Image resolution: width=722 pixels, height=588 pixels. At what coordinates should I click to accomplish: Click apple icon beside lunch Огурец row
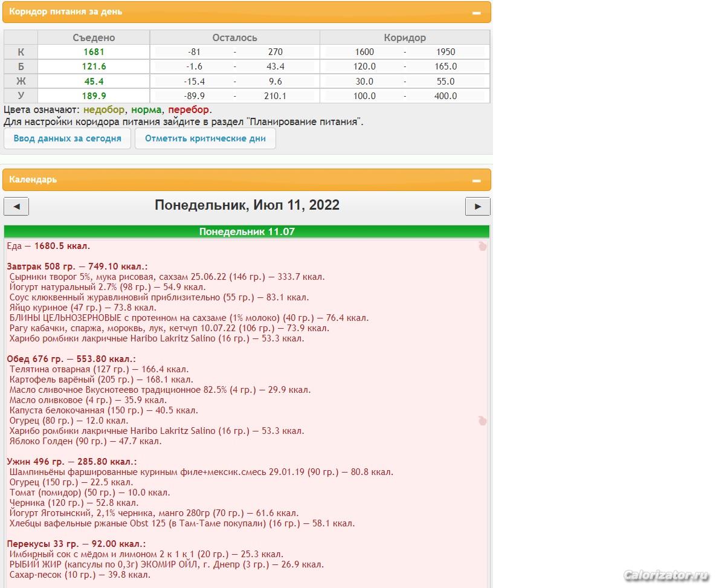tap(482, 421)
